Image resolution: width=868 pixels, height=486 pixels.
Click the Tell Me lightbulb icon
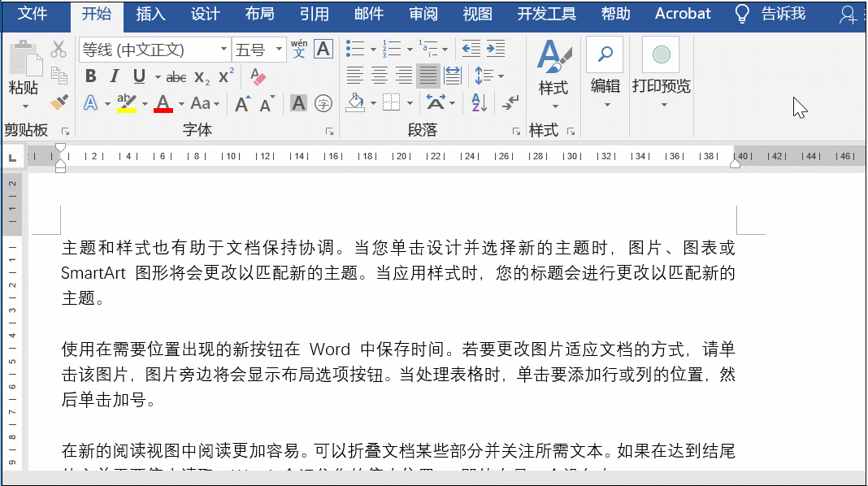[x=742, y=14]
